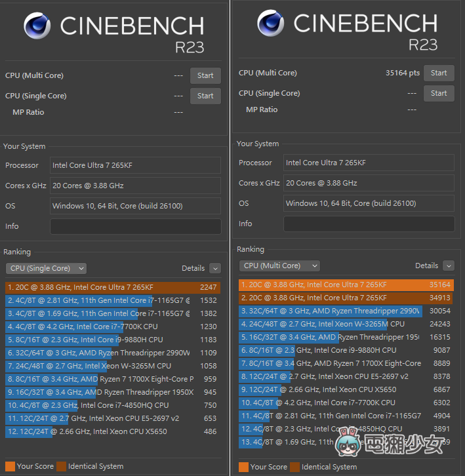Select the i7-7700K row scoring 6302
465x476 pixels.
pos(346,403)
